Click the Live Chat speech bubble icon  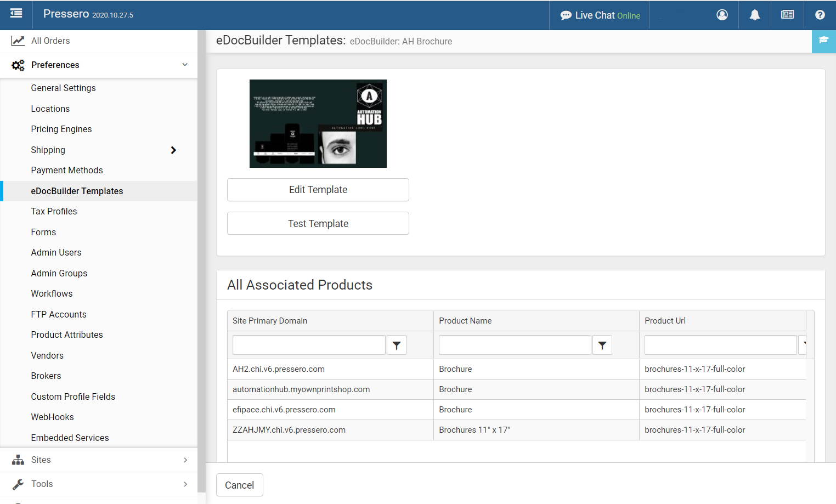point(566,15)
